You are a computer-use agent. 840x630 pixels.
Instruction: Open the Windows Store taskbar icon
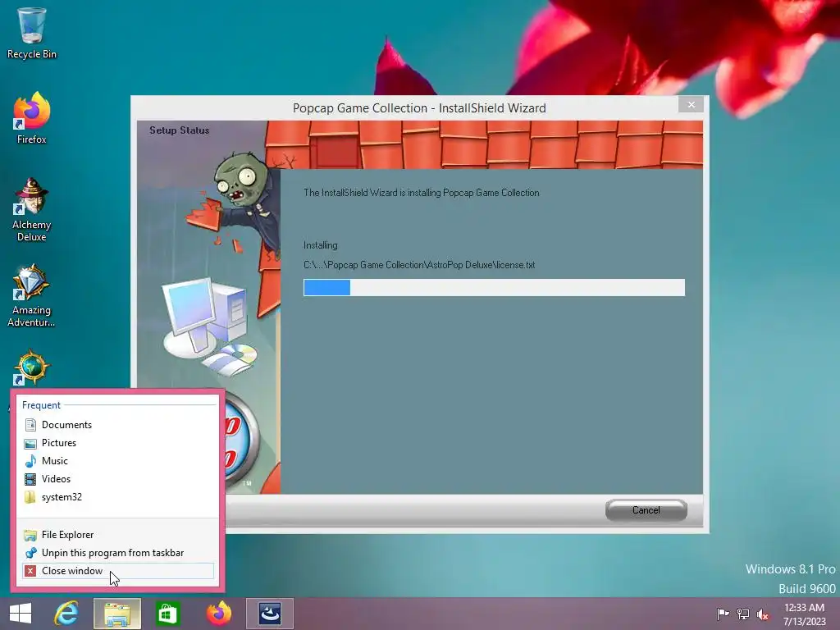pyautogui.click(x=167, y=614)
